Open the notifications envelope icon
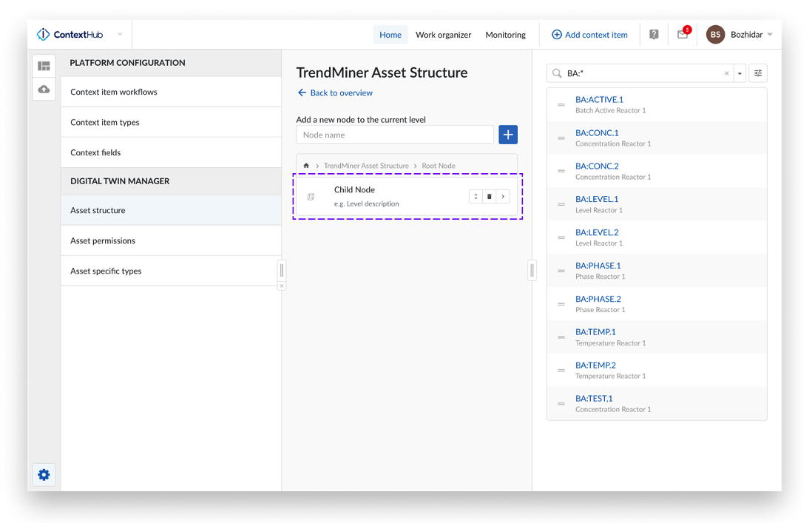The height and width of the screenshot is (523, 812). (683, 34)
